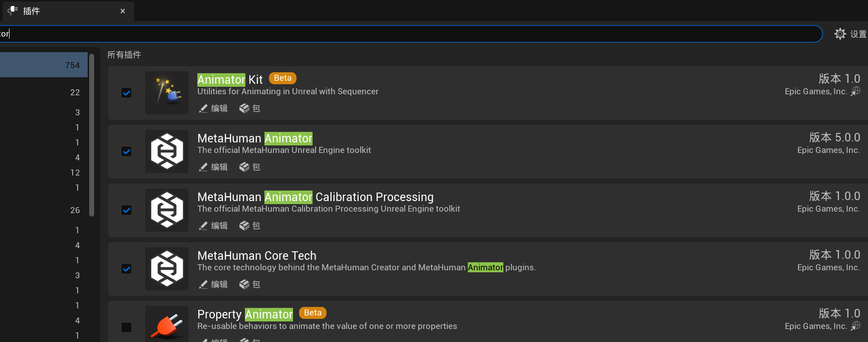Click the category list vertical scrollbar
The image size is (868, 342).
click(92, 135)
